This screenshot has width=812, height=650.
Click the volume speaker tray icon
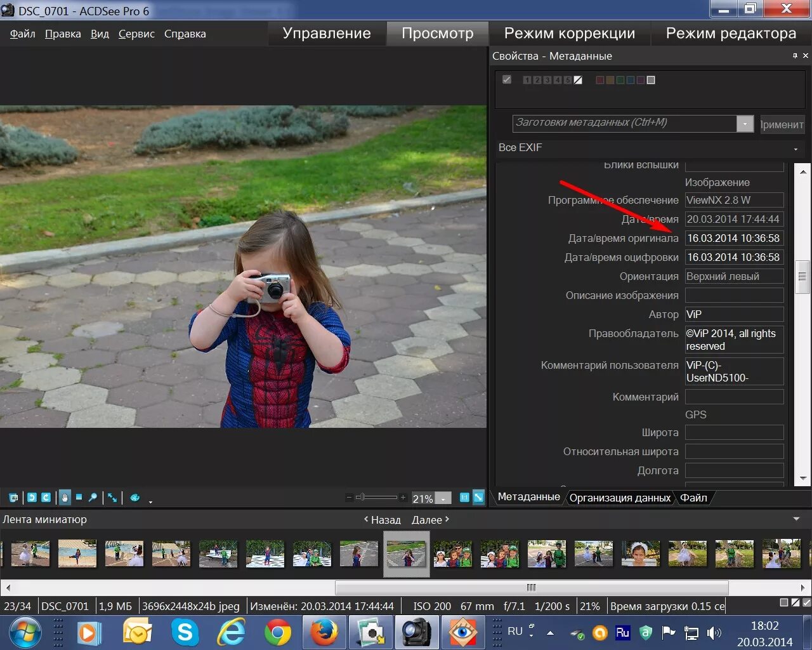[x=714, y=632]
